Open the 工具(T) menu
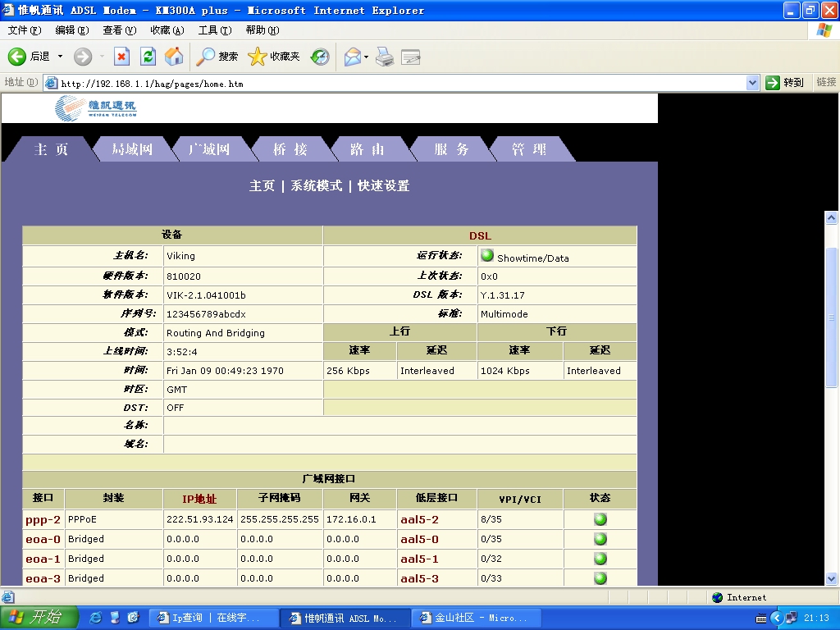 coord(214,30)
